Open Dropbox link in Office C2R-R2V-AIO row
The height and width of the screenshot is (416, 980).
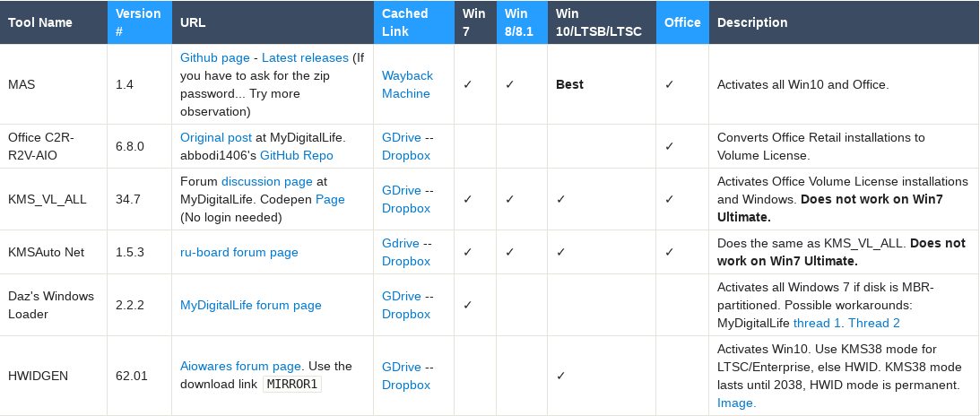pos(406,155)
